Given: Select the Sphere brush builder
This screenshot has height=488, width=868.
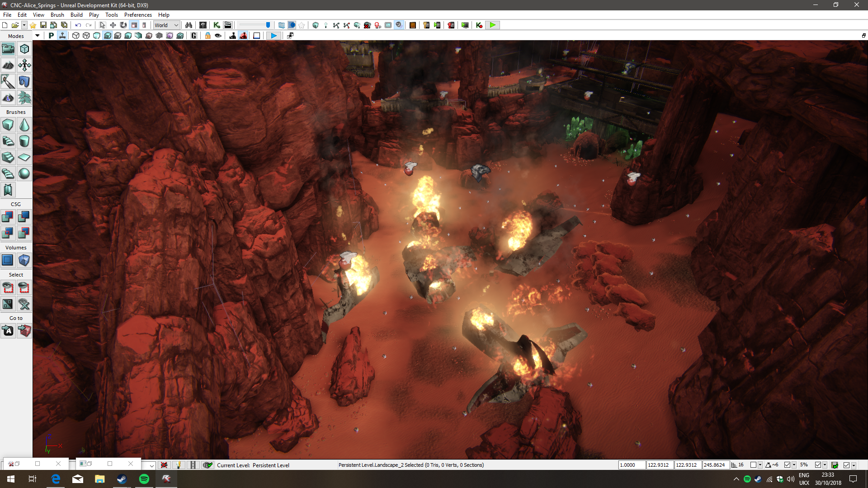Looking at the screenshot, I should (24, 174).
